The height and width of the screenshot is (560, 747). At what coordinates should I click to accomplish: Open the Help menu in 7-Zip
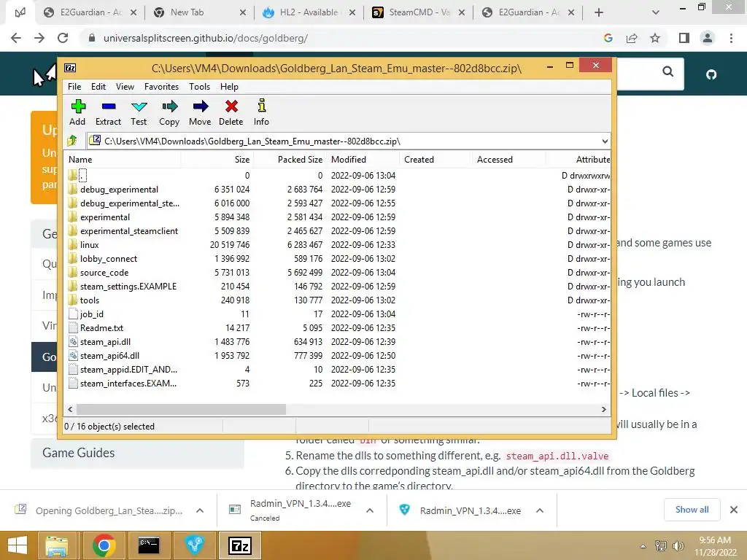pos(229,87)
